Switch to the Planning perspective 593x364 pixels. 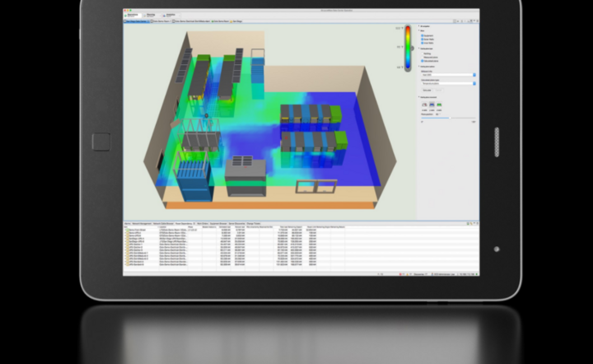click(x=151, y=15)
